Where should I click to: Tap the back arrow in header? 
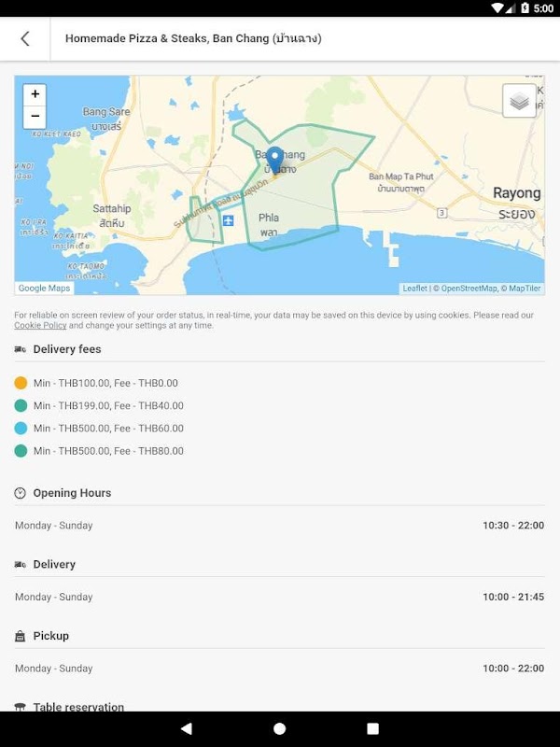coord(25,39)
